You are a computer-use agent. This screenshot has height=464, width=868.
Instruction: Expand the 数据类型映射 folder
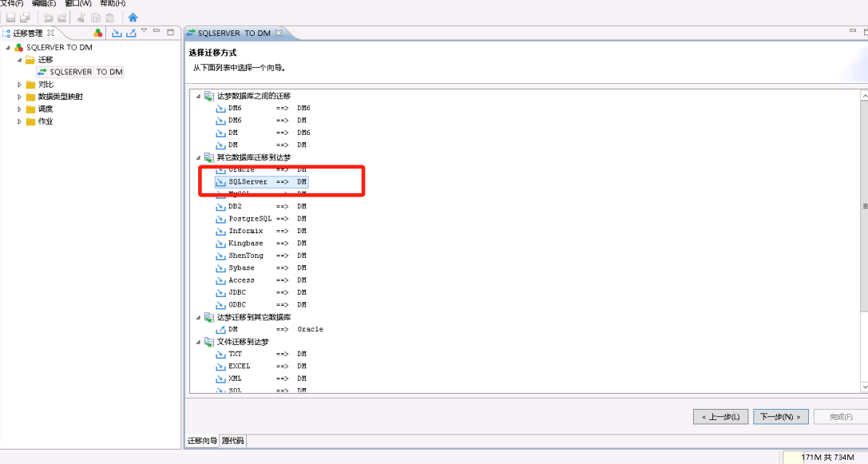19,97
